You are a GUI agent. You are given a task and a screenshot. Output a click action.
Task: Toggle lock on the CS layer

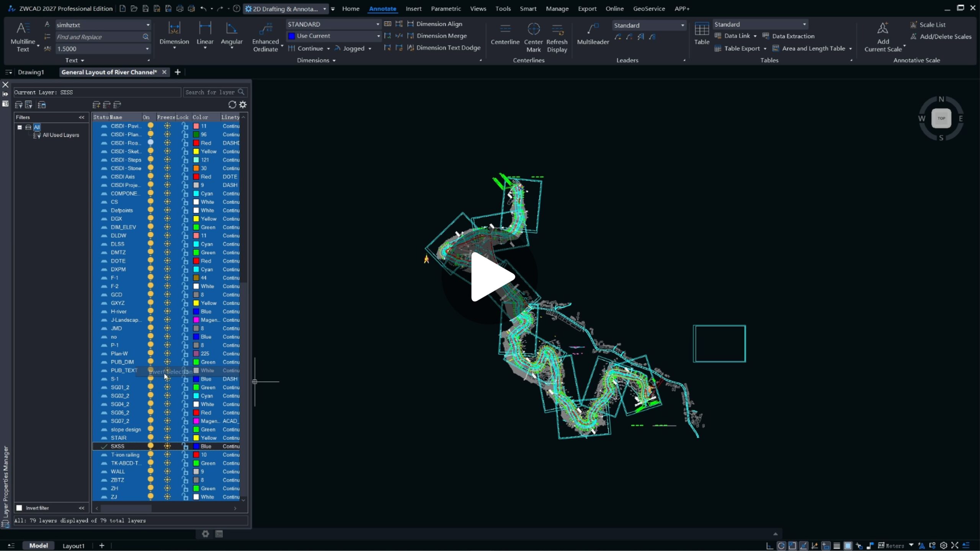[185, 202]
